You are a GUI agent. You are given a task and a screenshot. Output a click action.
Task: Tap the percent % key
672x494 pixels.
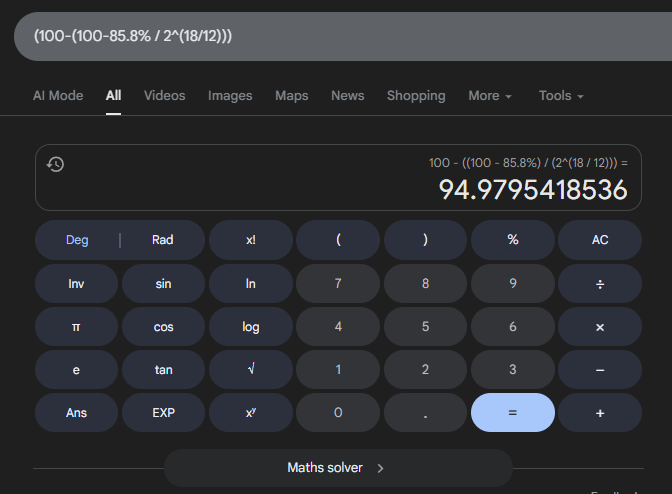pos(513,240)
